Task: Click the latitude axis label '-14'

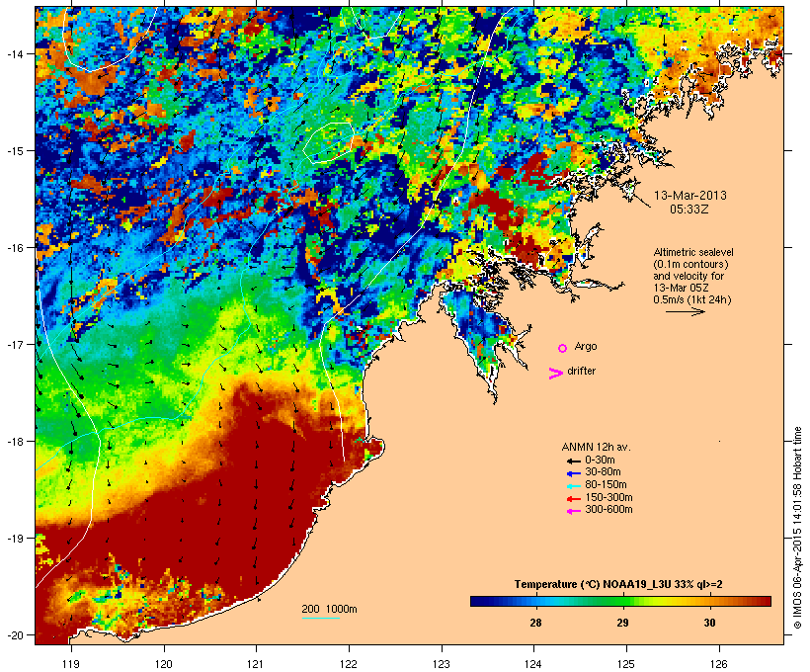Action: tap(14, 53)
